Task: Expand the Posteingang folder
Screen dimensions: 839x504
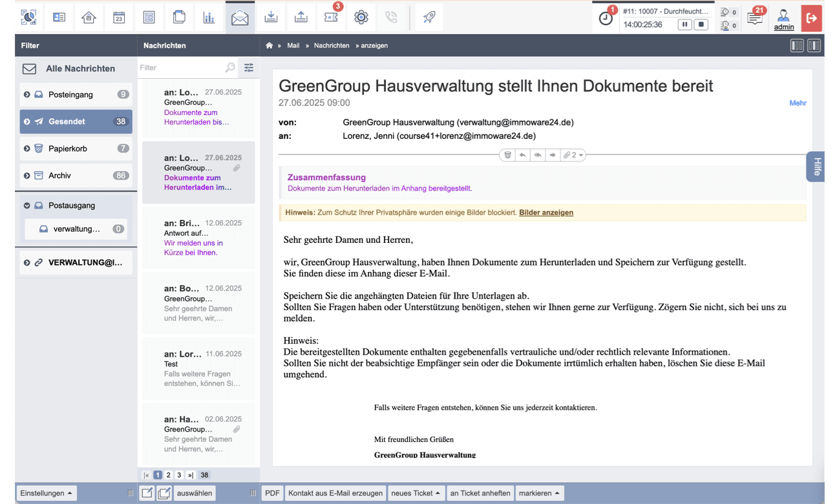Action: tap(27, 94)
